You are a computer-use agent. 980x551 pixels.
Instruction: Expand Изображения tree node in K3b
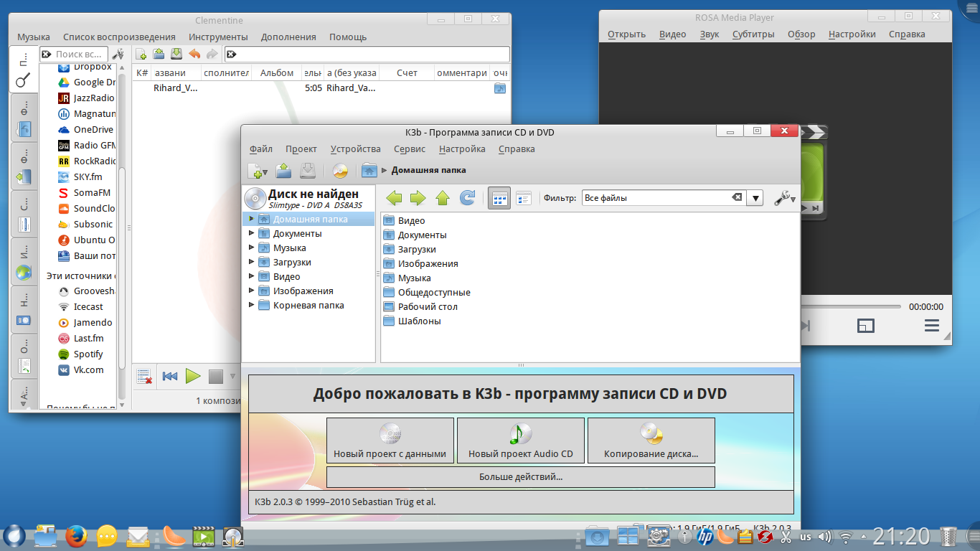251,291
